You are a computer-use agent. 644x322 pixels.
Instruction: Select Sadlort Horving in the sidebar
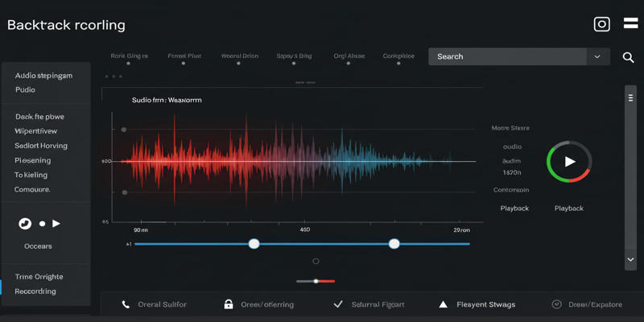[x=41, y=146]
